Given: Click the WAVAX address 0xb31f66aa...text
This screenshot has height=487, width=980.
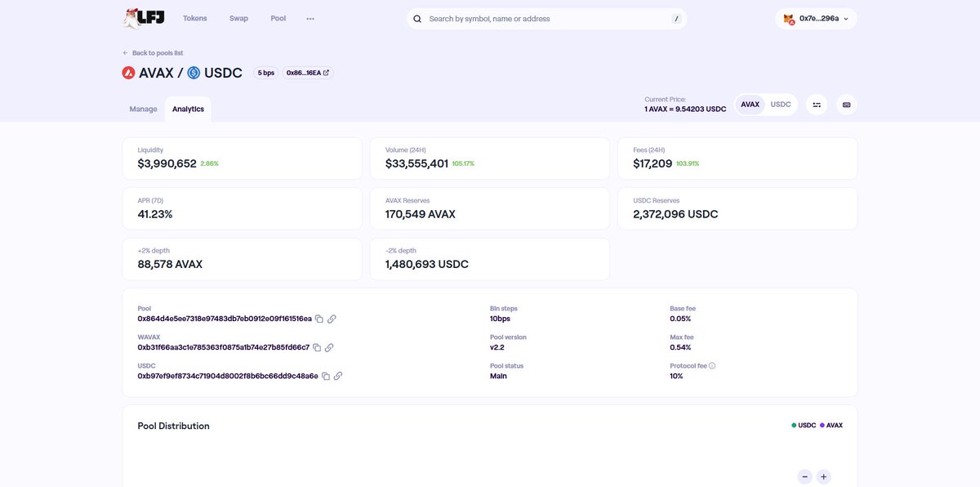Looking at the screenshot, I should click(223, 347).
